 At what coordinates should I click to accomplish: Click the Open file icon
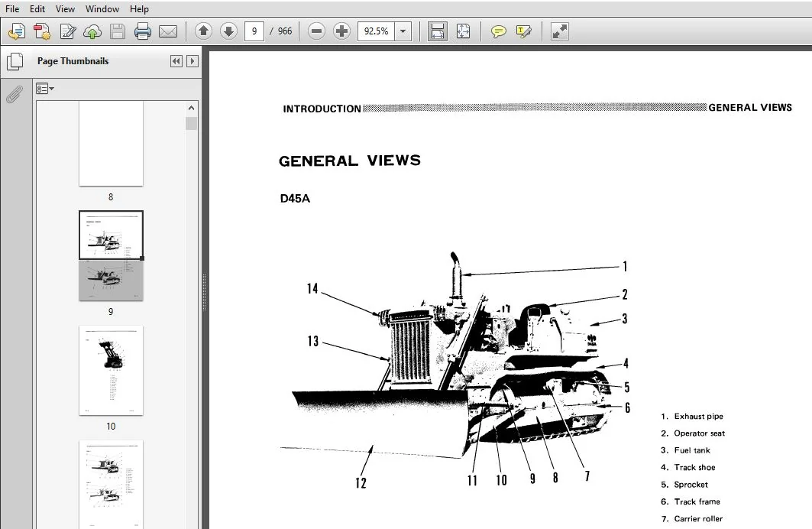click(17, 31)
